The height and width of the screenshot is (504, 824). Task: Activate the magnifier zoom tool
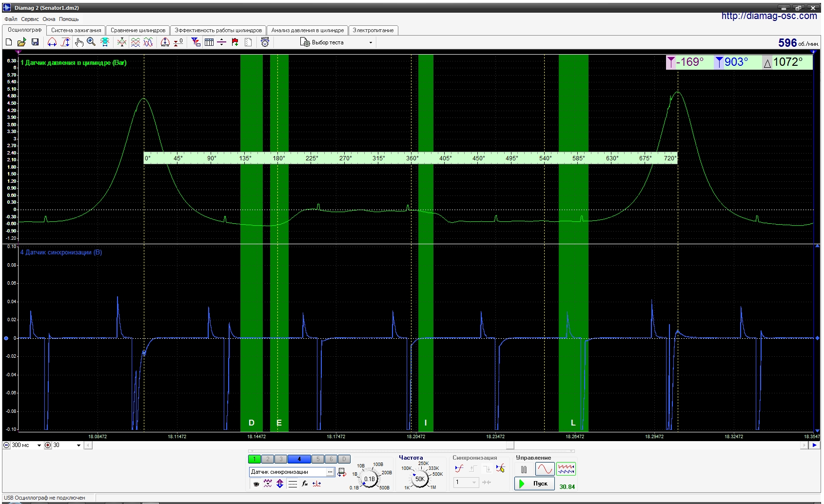[x=91, y=42]
